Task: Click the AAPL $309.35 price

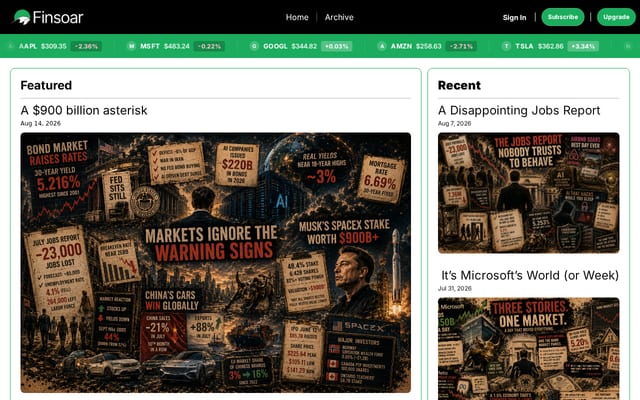Action: pyautogui.click(x=53, y=46)
